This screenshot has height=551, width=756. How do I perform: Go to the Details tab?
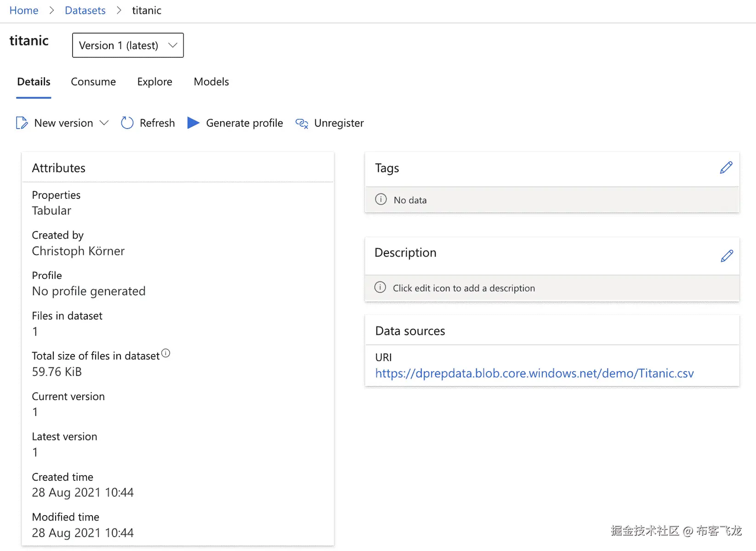pyautogui.click(x=34, y=82)
